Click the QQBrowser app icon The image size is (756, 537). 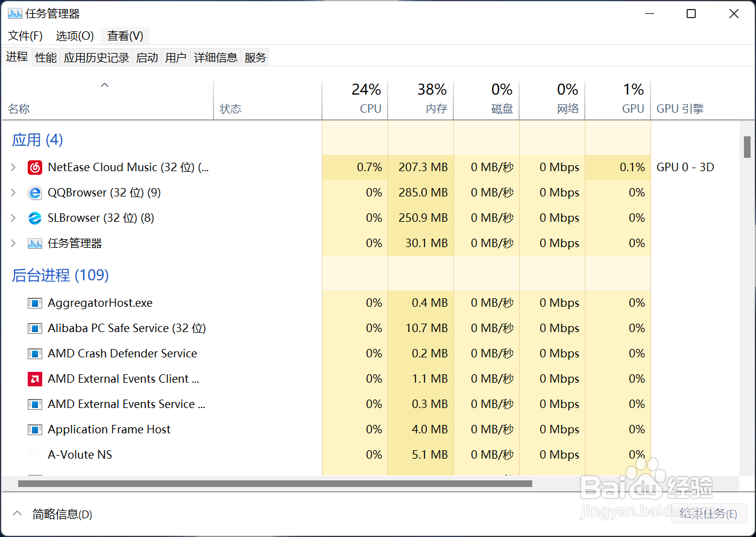[x=35, y=193]
